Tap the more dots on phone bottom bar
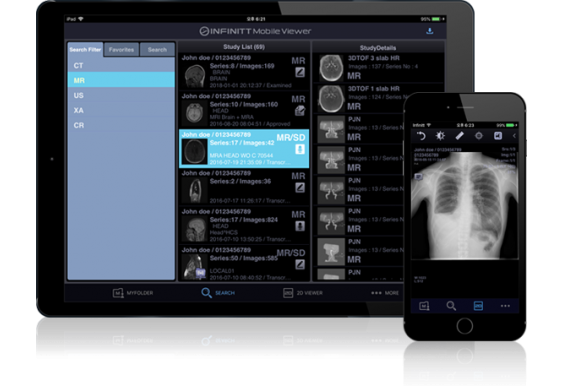This screenshot has width=564, height=386. [x=505, y=306]
